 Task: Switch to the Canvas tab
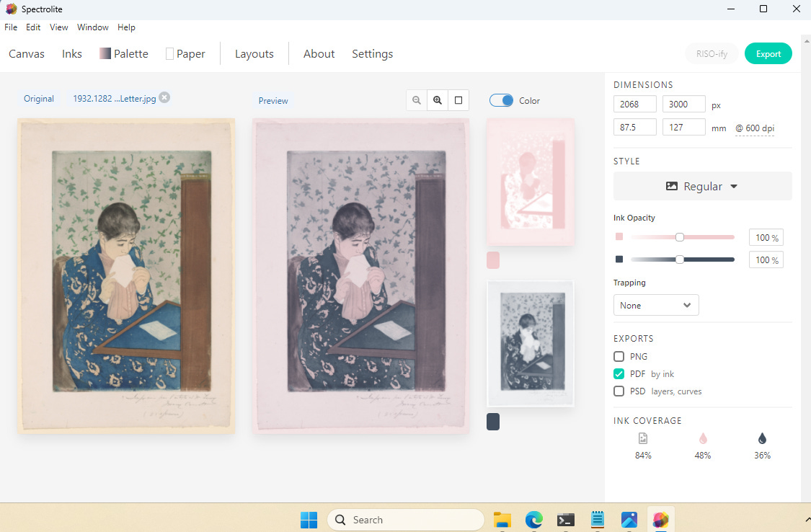click(x=27, y=54)
